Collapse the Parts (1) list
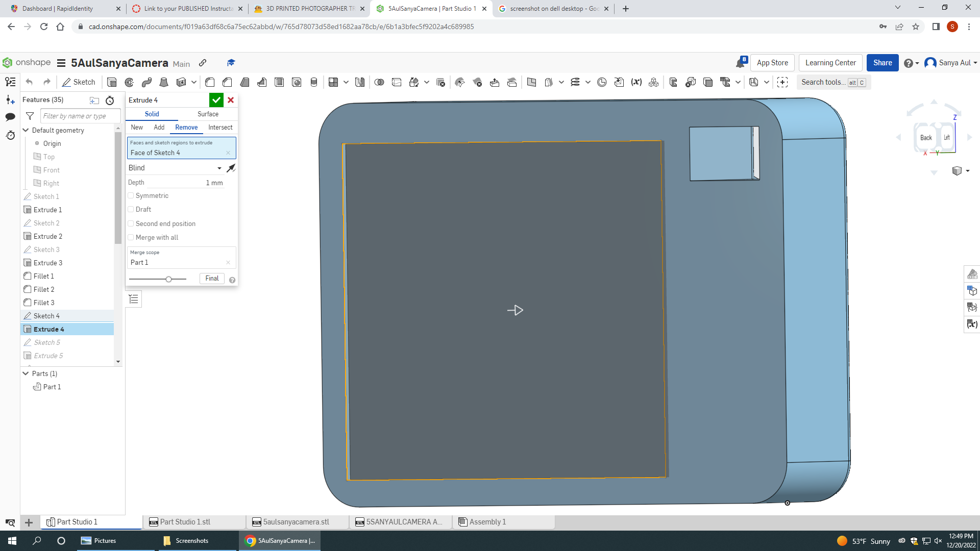 pos(26,373)
